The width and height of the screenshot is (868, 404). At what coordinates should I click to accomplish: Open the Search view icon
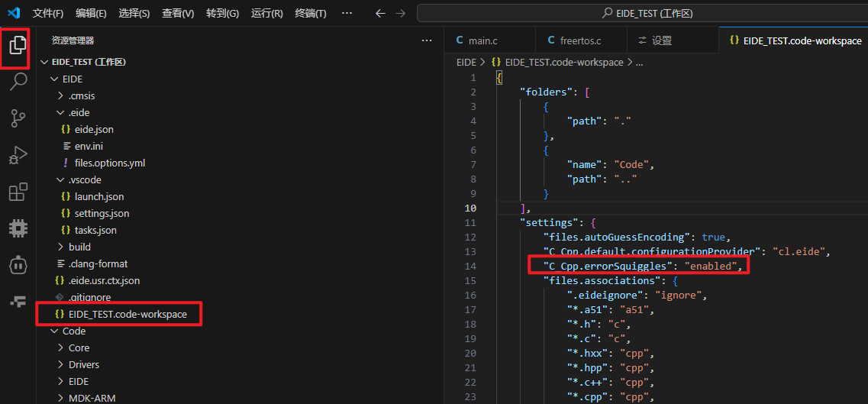coord(18,82)
